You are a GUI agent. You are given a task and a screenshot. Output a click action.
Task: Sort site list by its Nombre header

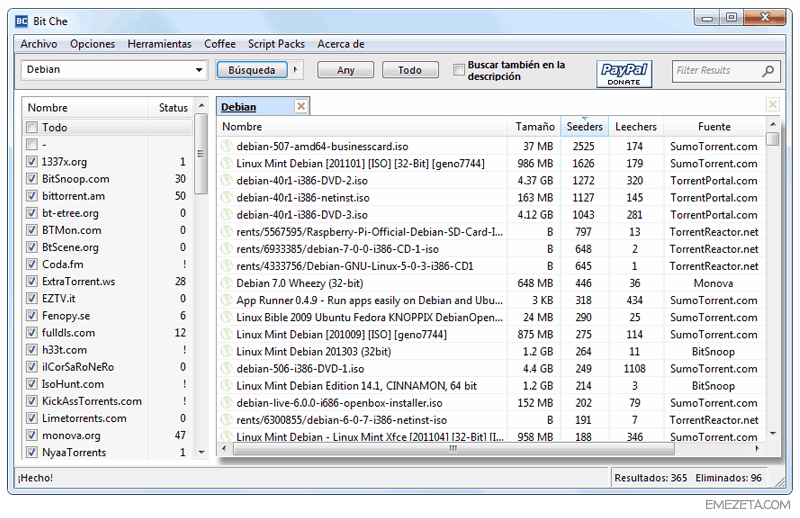point(85,108)
